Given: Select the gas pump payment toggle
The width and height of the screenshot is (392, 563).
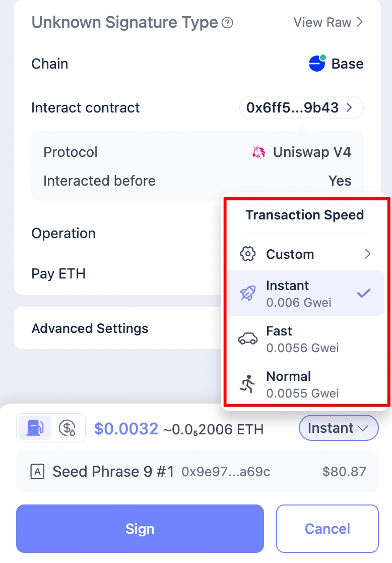Looking at the screenshot, I should coord(35,428).
